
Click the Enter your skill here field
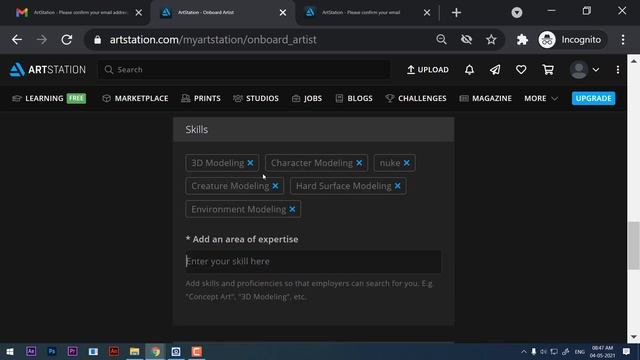(313, 261)
